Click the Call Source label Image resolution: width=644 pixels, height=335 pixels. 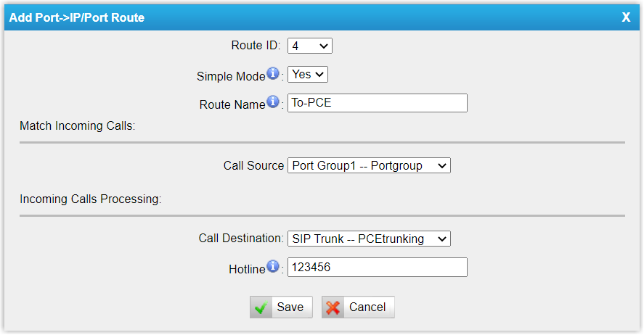[x=253, y=165]
